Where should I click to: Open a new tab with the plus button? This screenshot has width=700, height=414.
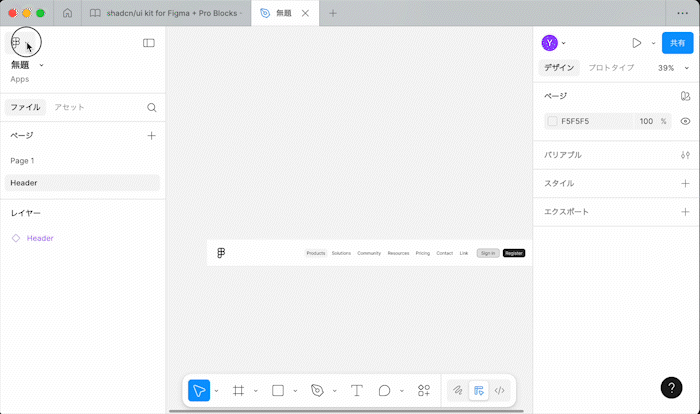pos(333,13)
